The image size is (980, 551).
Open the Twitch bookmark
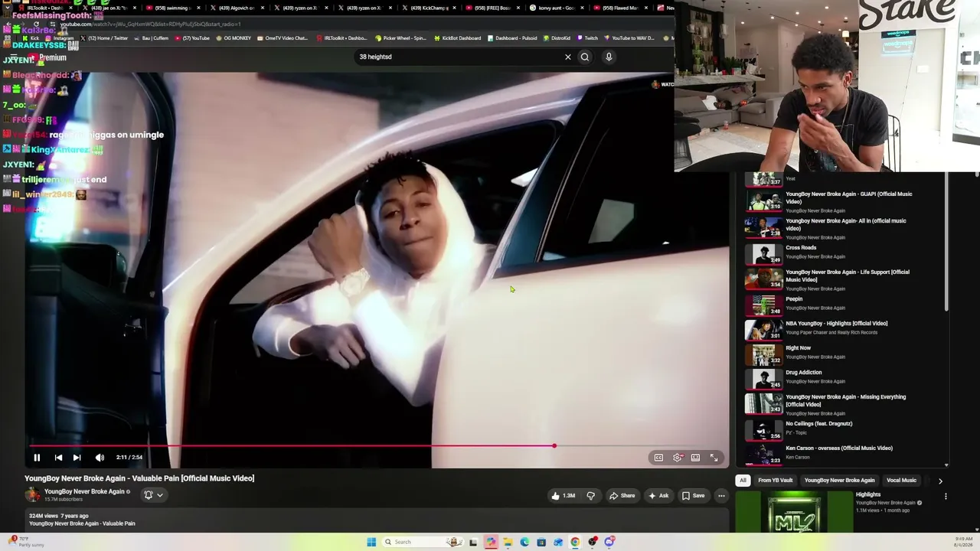587,38
